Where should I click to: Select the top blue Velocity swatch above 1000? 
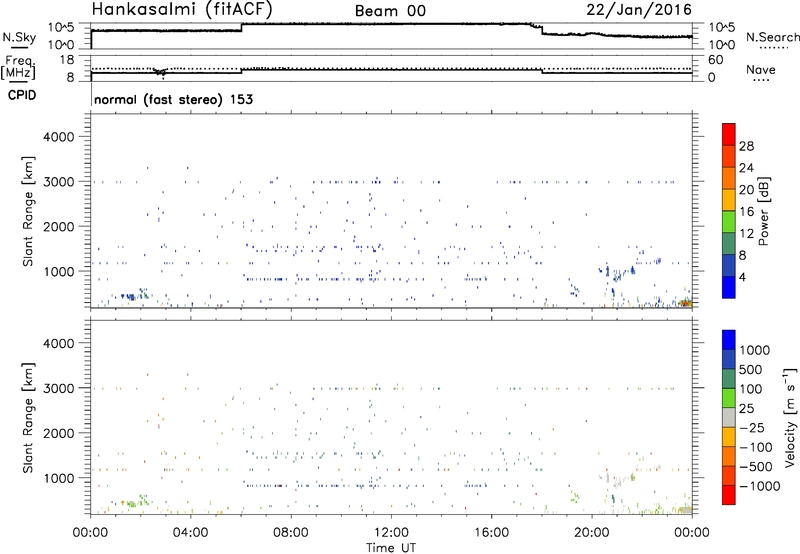(x=729, y=340)
